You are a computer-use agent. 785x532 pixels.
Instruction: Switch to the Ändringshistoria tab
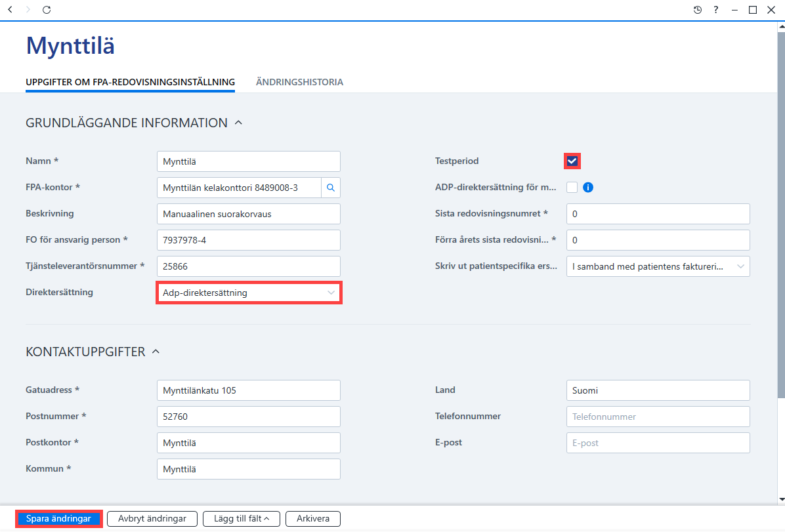[299, 82]
